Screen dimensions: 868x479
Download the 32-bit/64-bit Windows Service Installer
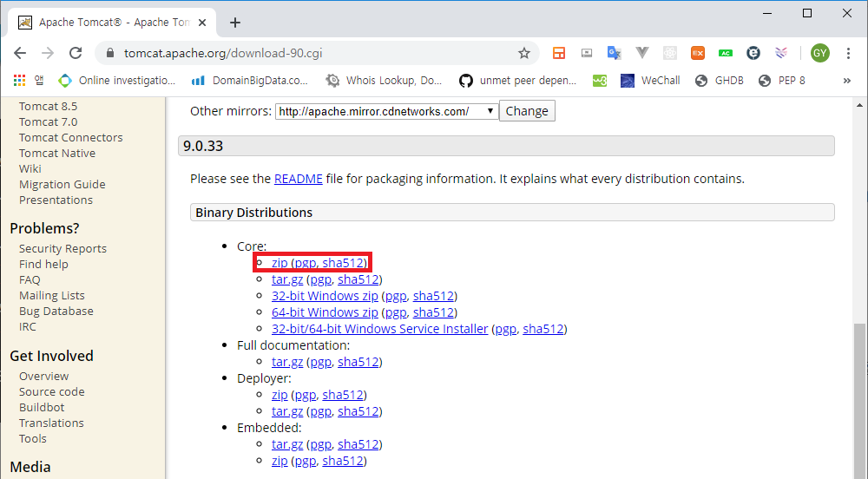[x=380, y=329]
